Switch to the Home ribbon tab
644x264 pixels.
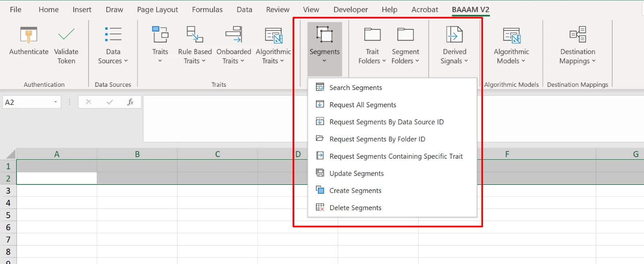[x=49, y=9]
